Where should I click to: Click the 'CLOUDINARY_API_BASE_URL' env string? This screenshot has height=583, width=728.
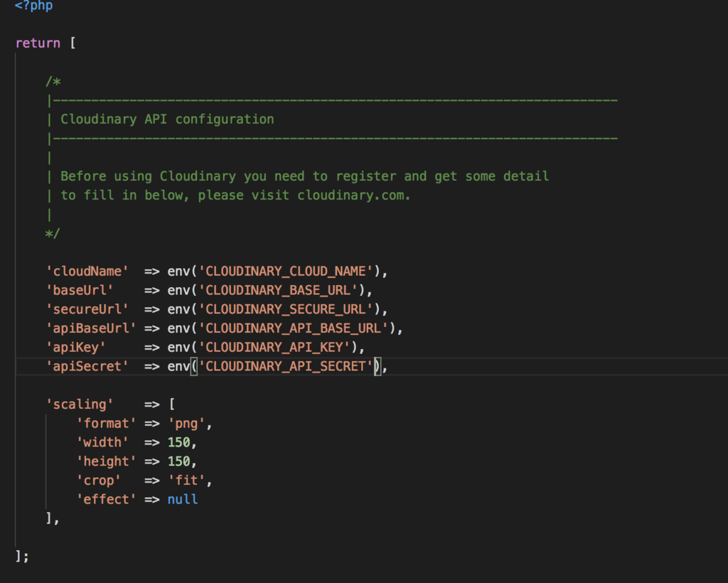point(294,328)
